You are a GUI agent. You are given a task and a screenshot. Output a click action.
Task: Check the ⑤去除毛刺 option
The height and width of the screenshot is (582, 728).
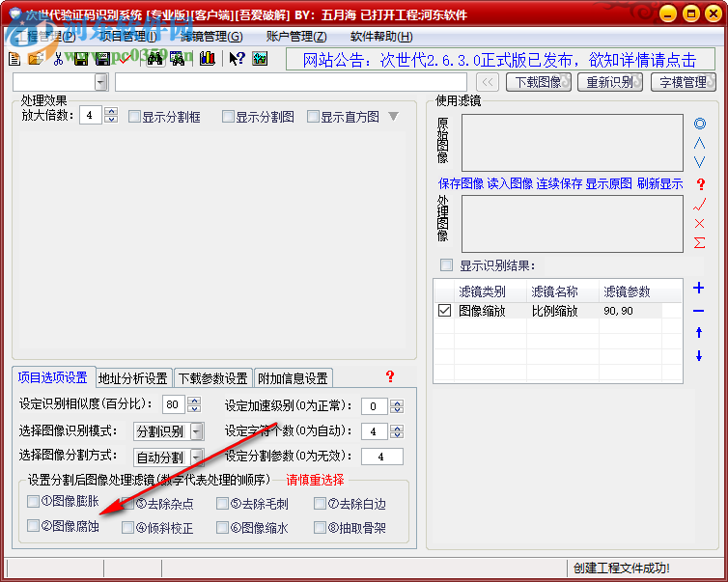click(x=222, y=504)
